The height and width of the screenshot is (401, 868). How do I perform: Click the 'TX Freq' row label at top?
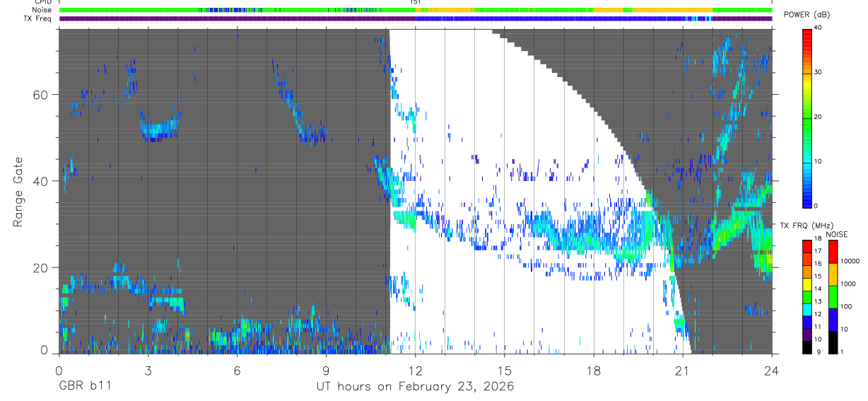37,18
